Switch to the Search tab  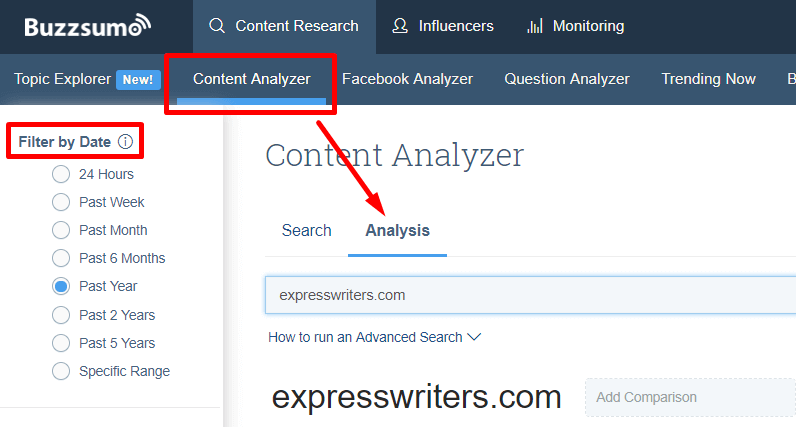[x=306, y=230]
